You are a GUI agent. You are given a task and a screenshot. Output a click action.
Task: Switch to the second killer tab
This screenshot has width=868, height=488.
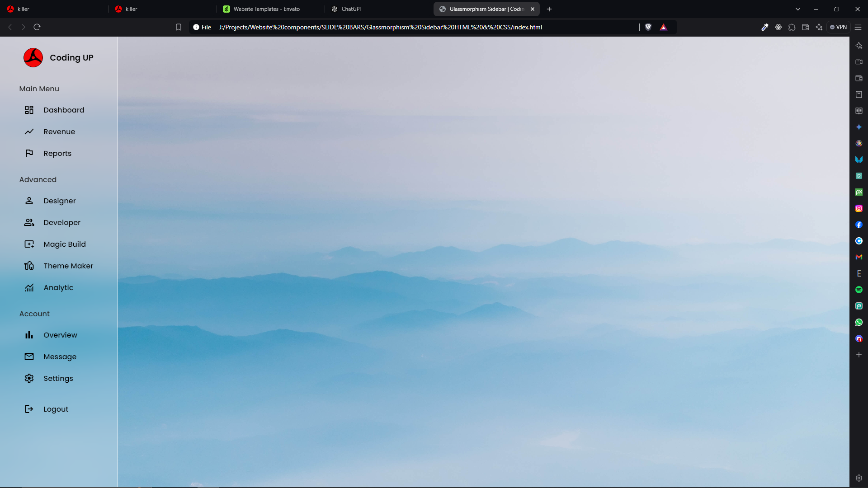[162, 9]
